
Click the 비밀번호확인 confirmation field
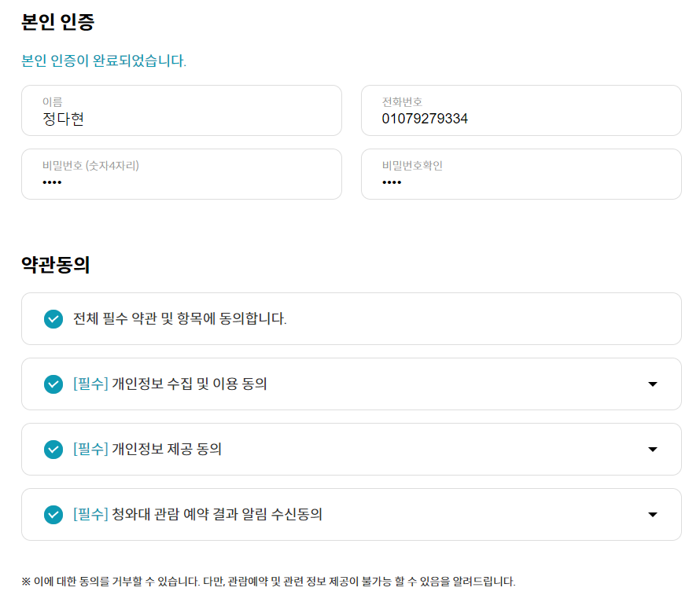tap(521, 174)
